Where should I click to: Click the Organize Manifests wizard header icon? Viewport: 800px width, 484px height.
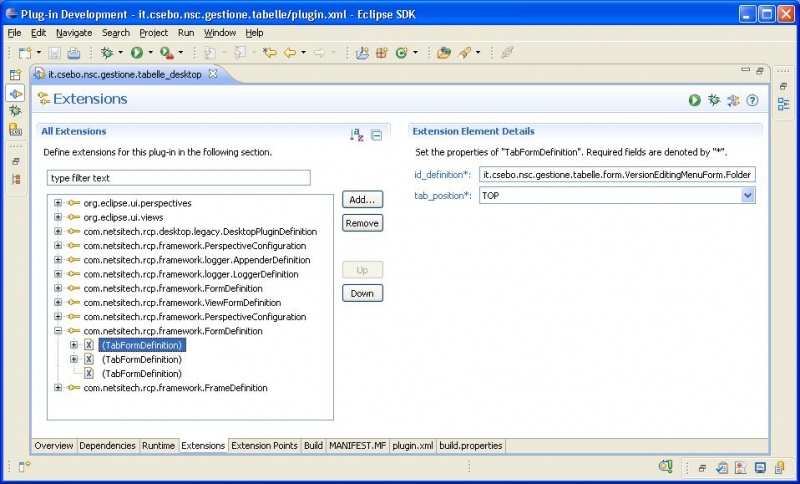[733, 100]
